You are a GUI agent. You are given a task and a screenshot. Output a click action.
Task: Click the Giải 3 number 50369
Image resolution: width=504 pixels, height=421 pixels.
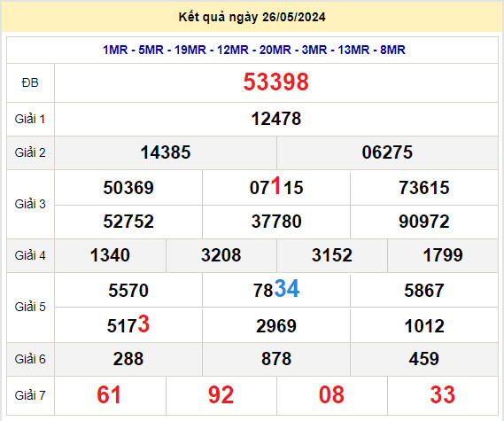pyautogui.click(x=128, y=188)
